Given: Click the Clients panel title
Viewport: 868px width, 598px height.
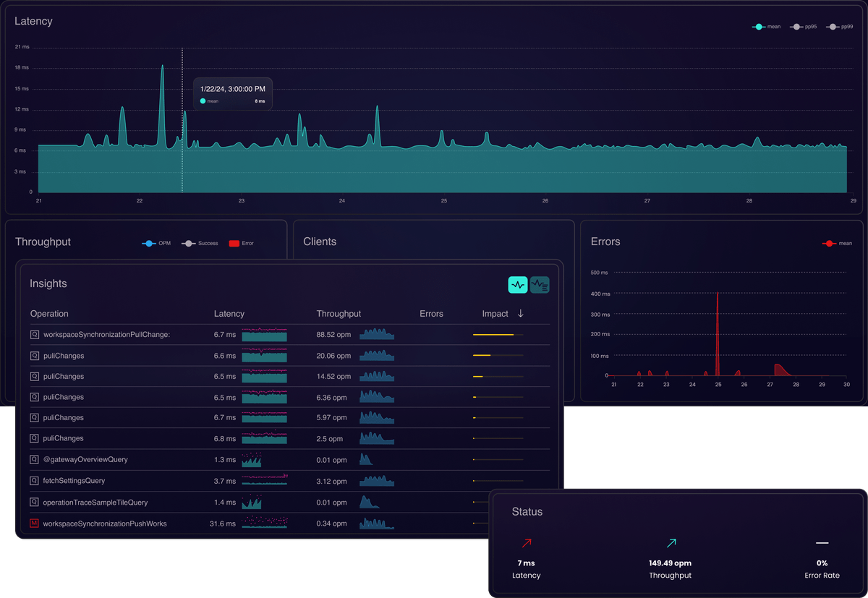Looking at the screenshot, I should pos(320,242).
